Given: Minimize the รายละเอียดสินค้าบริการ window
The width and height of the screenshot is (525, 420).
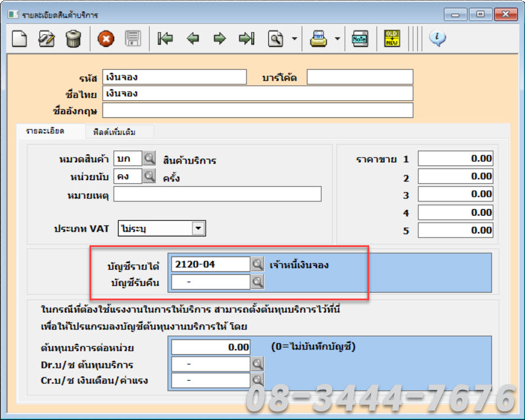Looking at the screenshot, I should coord(455,14).
